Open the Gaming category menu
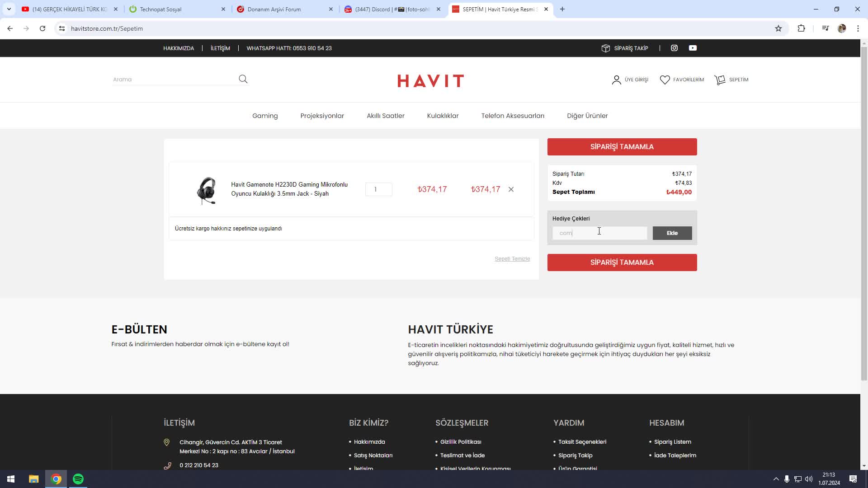This screenshot has width=868, height=488. pos(265,116)
